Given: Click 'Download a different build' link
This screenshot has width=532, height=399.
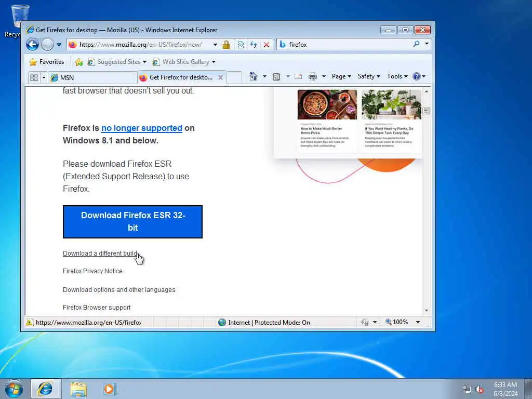Looking at the screenshot, I should [100, 254].
